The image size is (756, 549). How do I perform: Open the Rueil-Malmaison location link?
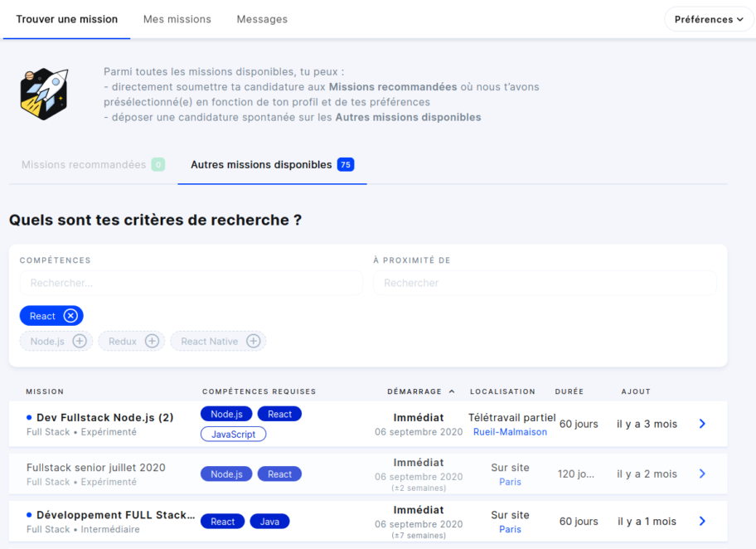point(509,431)
